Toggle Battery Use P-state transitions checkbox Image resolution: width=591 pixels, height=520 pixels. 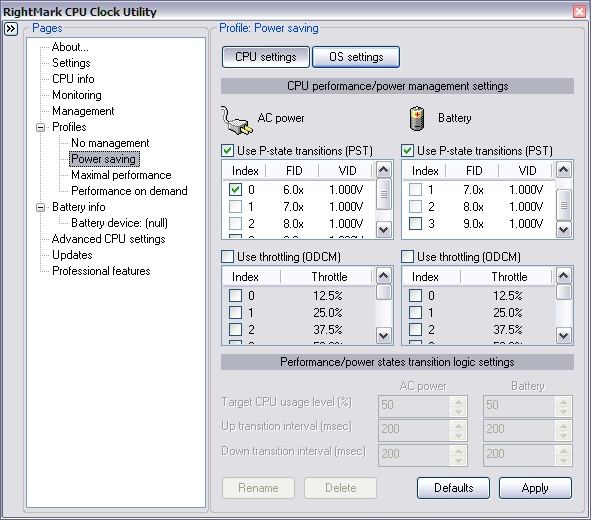coord(407,151)
